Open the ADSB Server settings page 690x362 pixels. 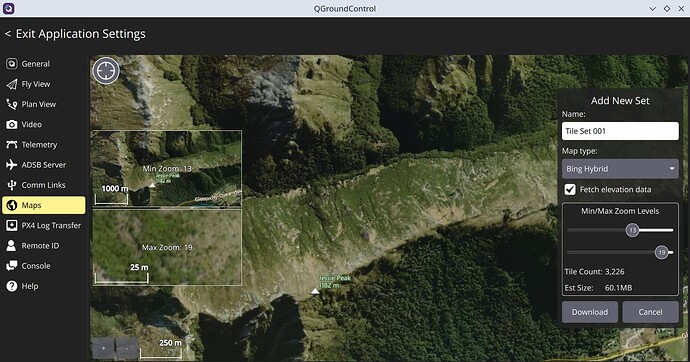(44, 165)
